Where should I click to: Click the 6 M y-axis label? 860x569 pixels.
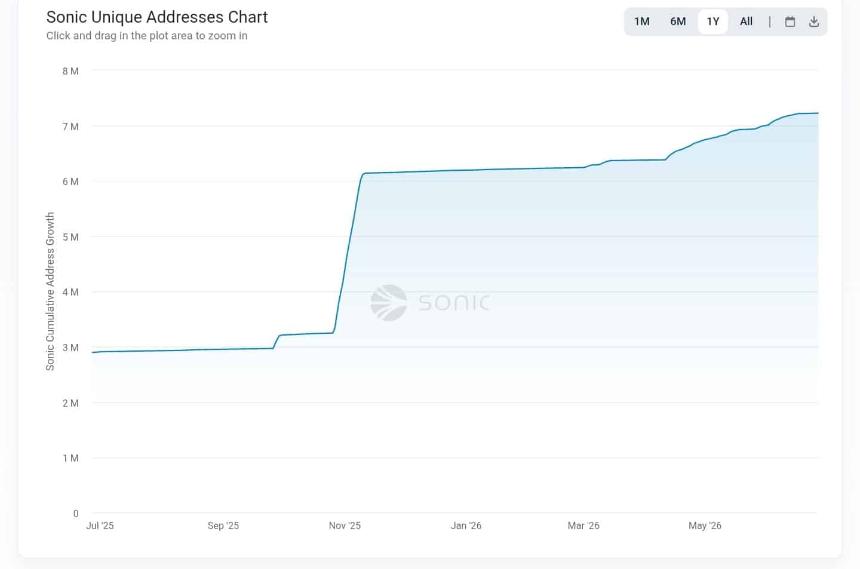click(x=70, y=182)
